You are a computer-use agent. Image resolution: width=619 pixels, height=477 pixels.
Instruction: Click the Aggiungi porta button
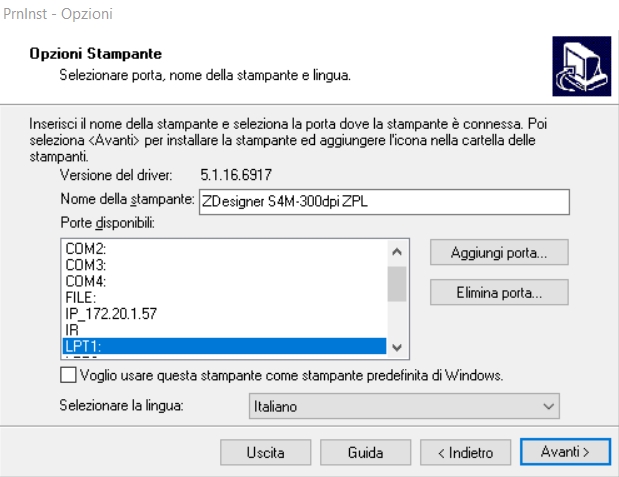pos(499,253)
